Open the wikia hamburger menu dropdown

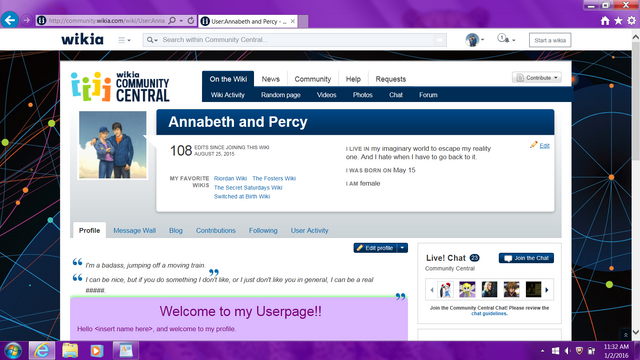click(124, 40)
